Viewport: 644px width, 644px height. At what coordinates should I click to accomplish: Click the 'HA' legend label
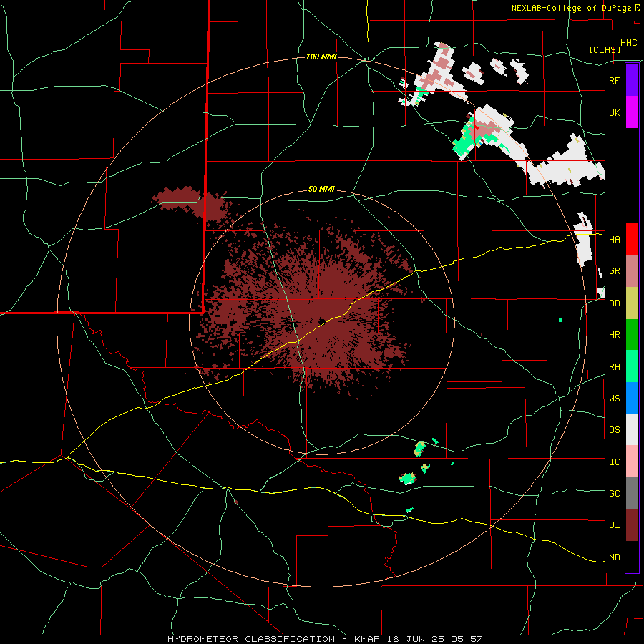pos(614,240)
